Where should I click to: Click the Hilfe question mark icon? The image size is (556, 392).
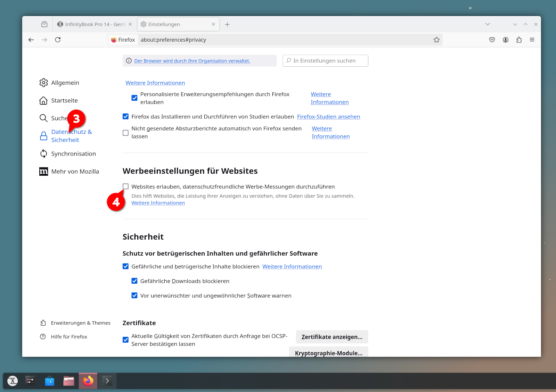[43, 336]
